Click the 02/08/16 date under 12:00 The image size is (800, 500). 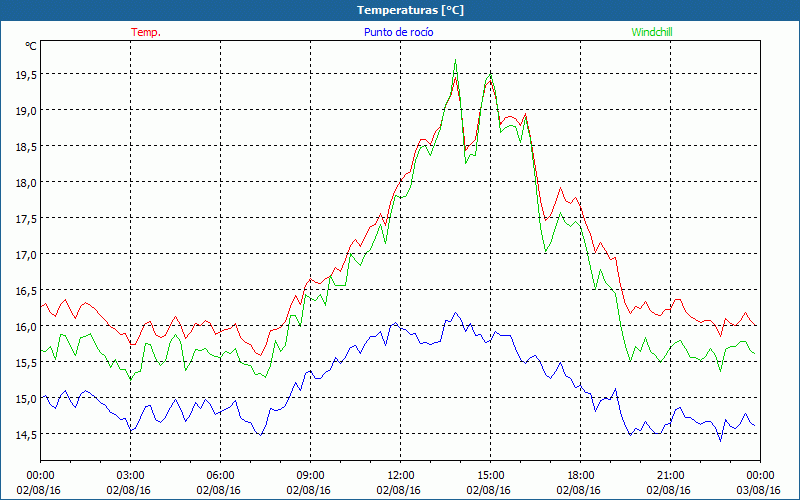[x=399, y=490]
